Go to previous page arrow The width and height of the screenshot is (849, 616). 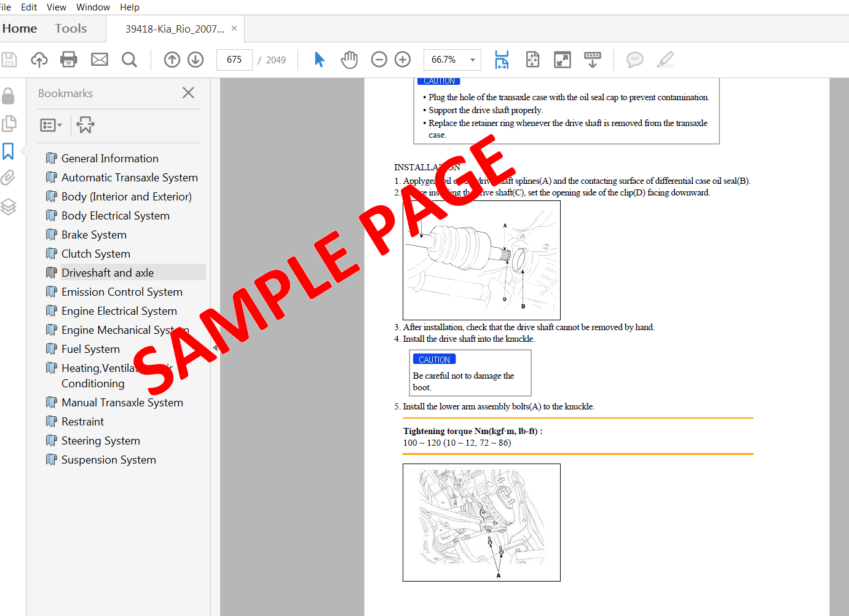point(172,60)
